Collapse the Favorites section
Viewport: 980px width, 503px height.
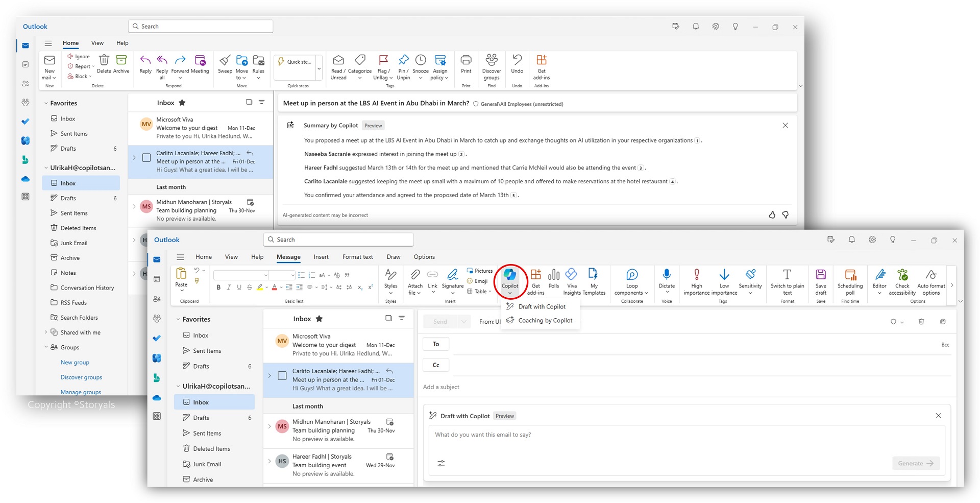point(178,319)
